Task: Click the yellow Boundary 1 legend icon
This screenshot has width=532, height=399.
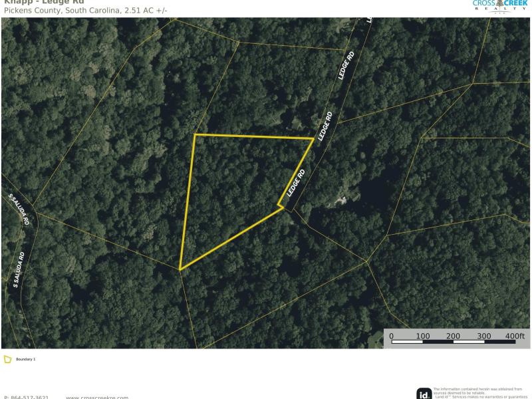Action: point(7,359)
